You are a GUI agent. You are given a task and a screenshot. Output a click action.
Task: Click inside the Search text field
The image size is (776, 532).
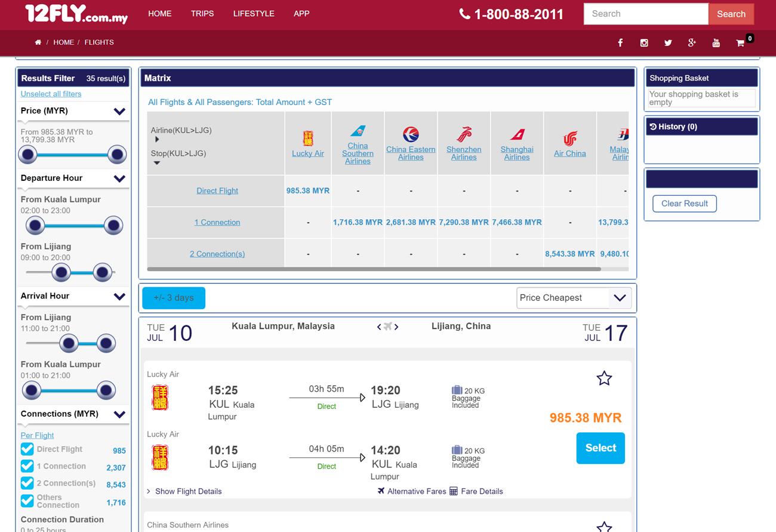[646, 14]
